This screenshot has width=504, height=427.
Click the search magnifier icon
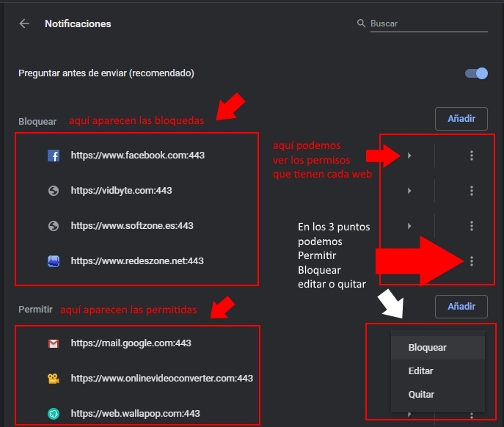(361, 23)
